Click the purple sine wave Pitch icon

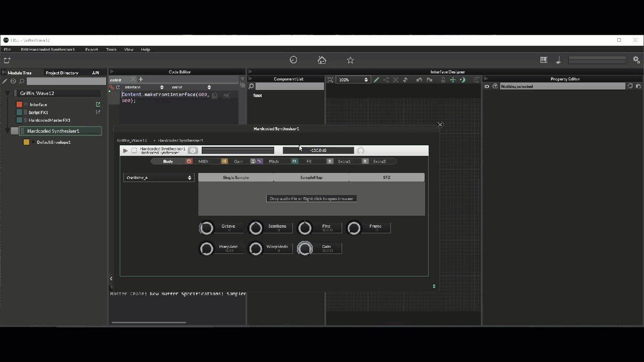coord(260,161)
